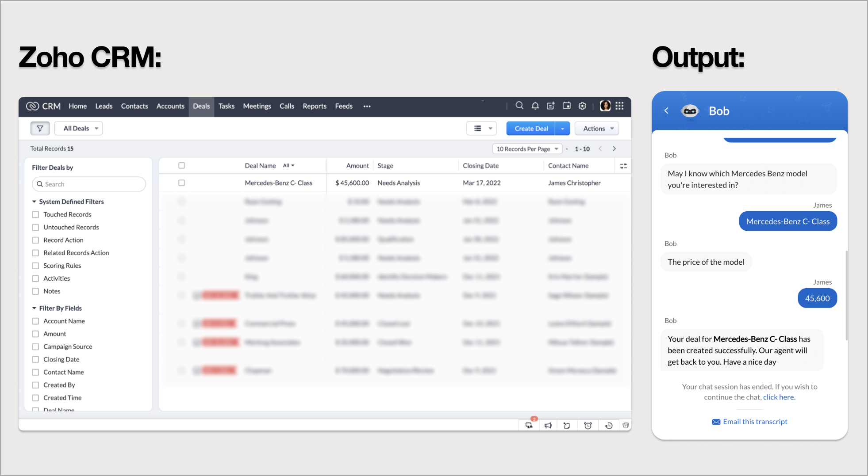Open the Deal Name All dropdown
The image size is (868, 476).
point(288,165)
